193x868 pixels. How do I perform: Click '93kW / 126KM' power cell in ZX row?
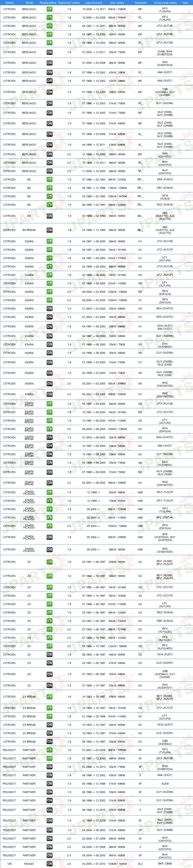pos(117,621)
